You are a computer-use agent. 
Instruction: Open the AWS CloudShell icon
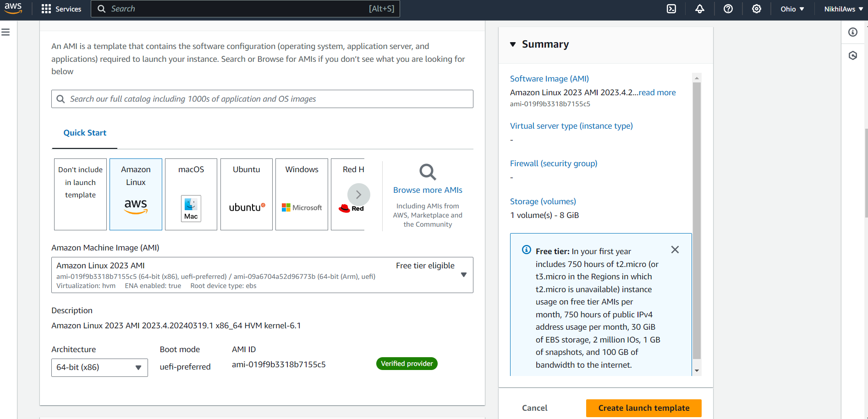(671, 9)
